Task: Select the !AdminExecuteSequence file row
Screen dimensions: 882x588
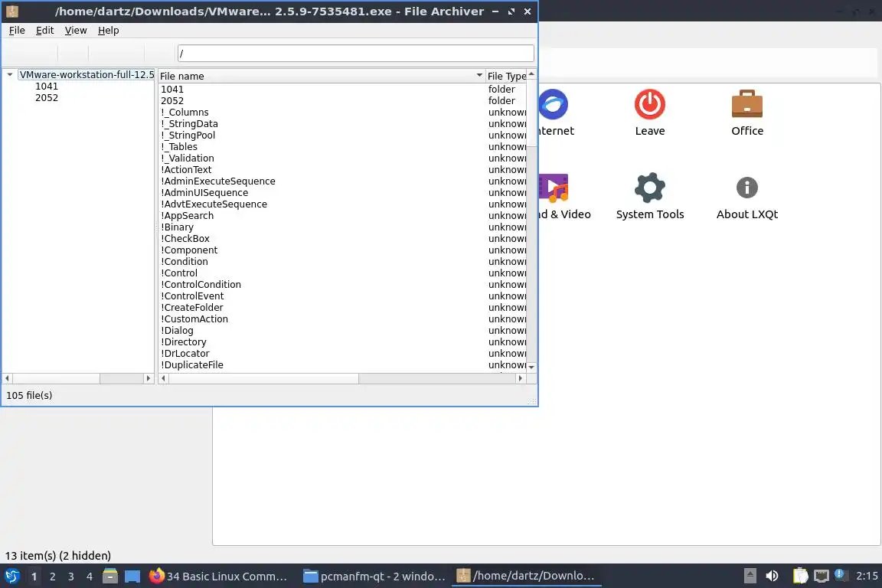Action: coord(342,181)
